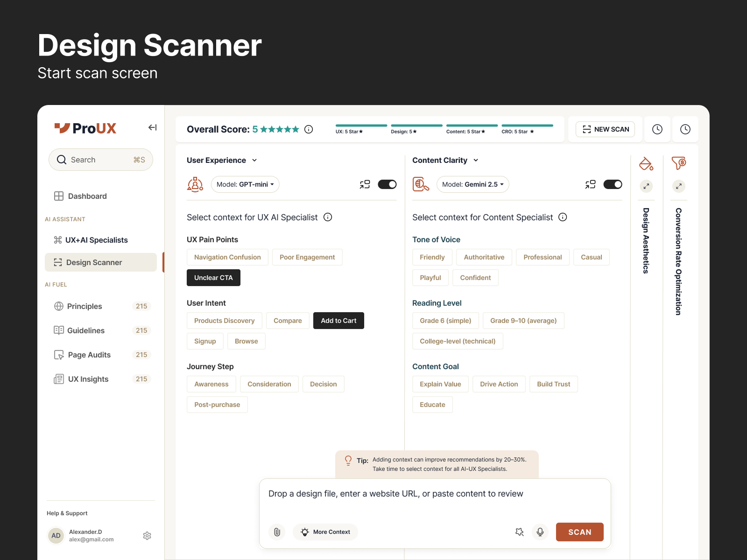
Task: Open the first clock history icon
Action: coord(657,129)
